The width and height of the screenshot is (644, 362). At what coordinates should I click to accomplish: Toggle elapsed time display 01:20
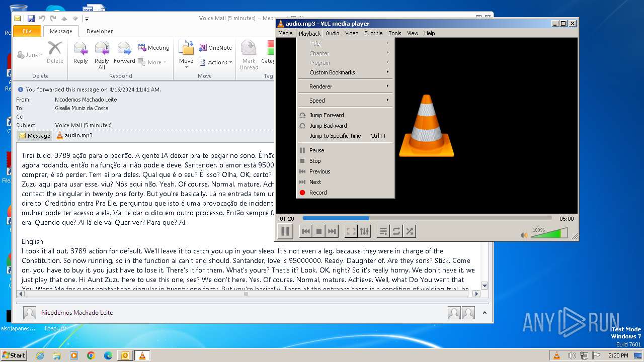tap(287, 219)
